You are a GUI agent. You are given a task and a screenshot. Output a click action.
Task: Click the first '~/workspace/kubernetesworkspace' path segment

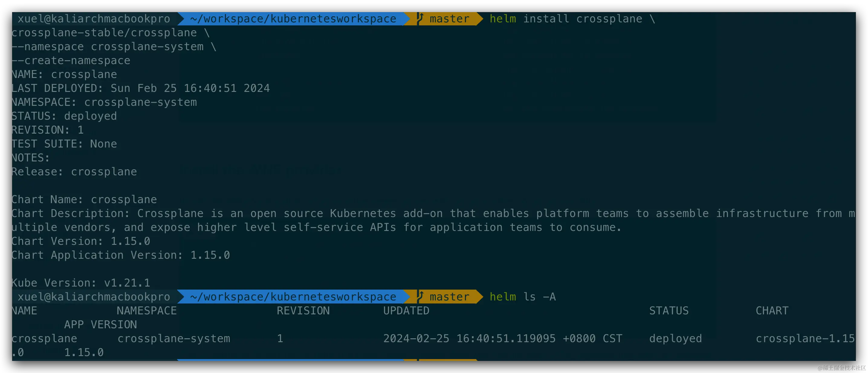point(293,18)
